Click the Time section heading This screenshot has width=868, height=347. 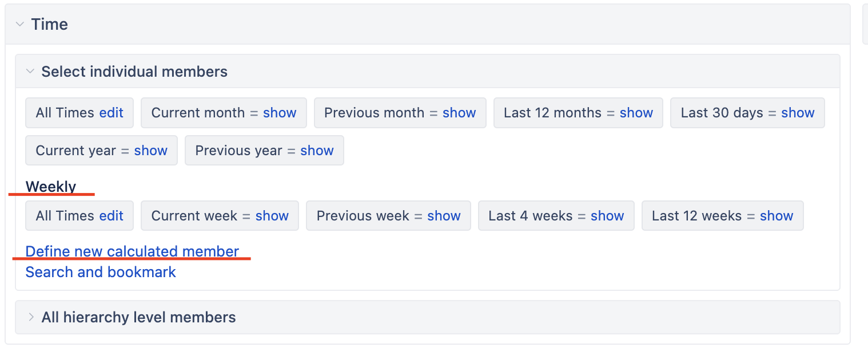click(x=49, y=25)
